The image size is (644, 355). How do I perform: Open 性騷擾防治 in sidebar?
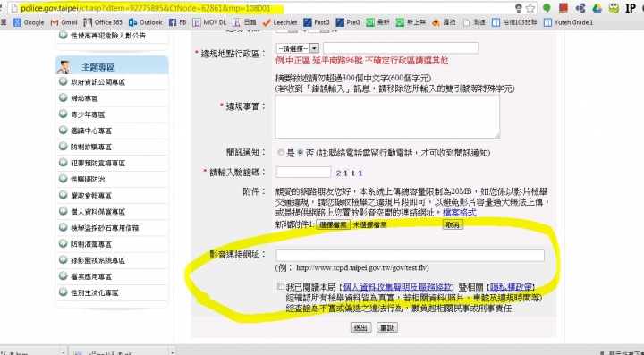pyautogui.click(x=88, y=180)
